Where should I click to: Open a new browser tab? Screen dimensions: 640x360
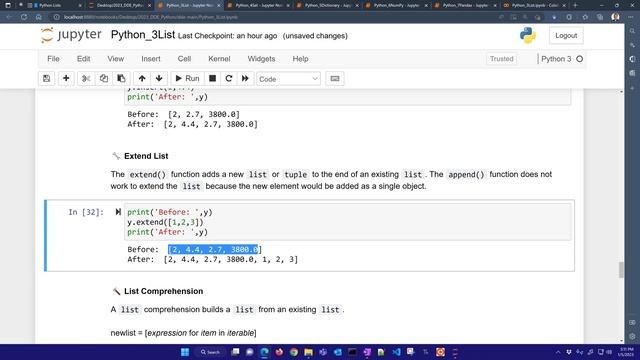coord(576,5)
